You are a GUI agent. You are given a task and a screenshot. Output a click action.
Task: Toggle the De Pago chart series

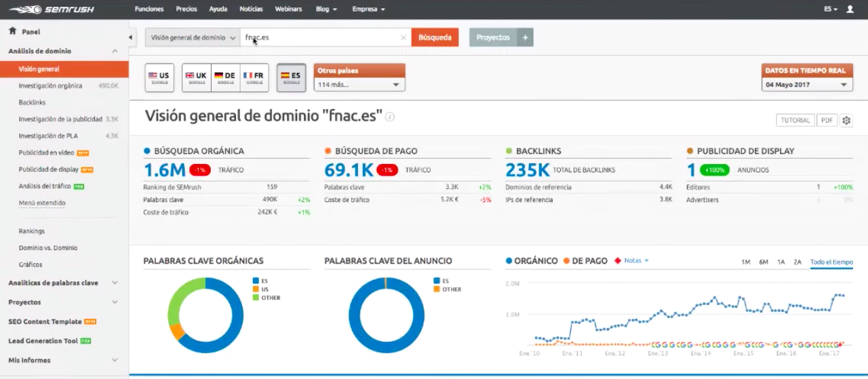point(585,261)
